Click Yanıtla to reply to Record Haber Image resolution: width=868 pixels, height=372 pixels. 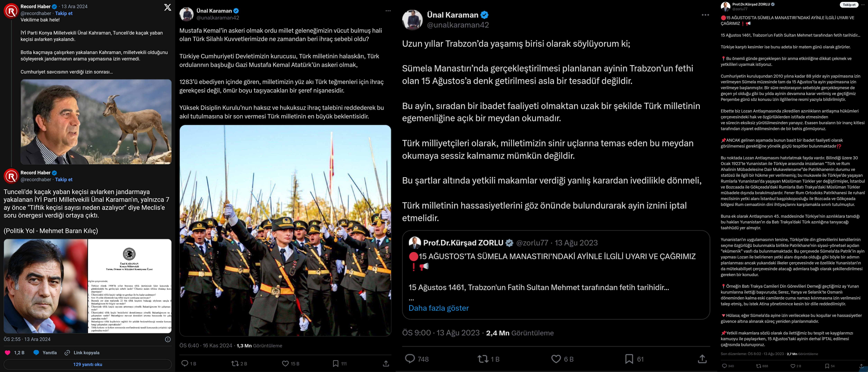[45, 352]
